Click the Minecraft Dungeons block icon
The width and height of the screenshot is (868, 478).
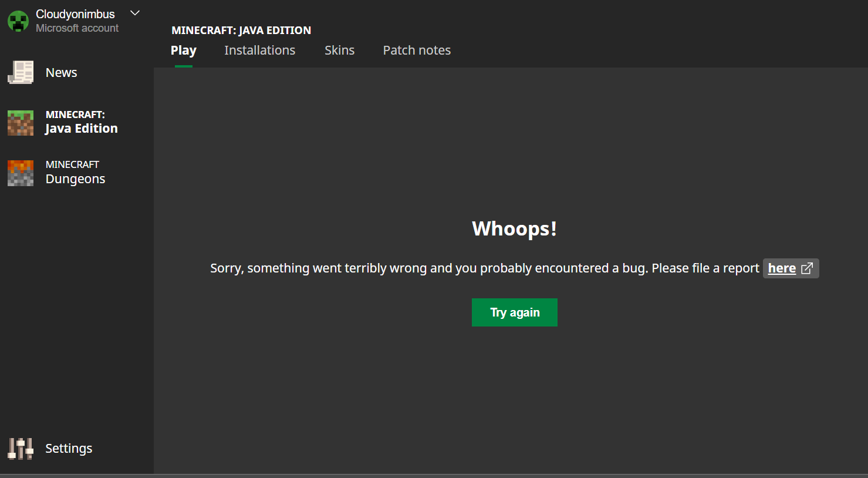(21, 173)
